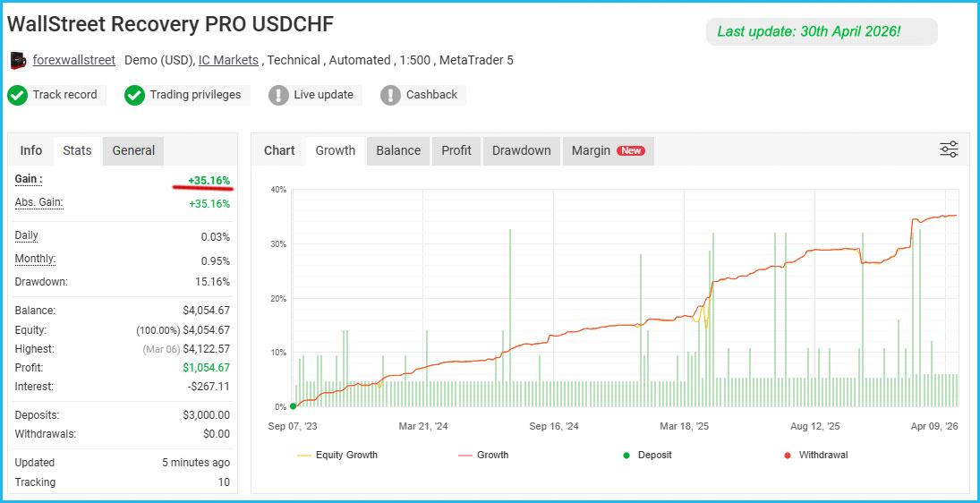Click the Trading privileges badge label

coord(195,95)
